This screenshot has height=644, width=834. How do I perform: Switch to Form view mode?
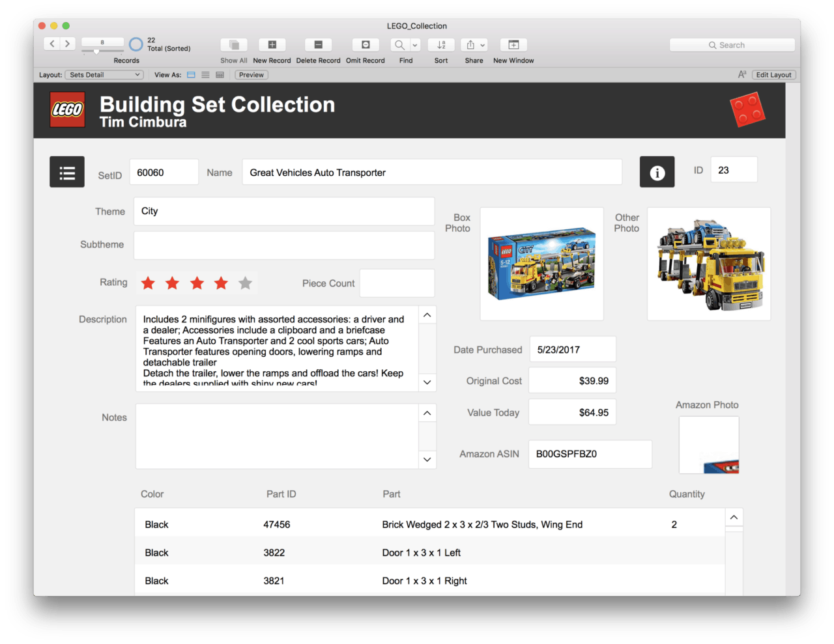192,75
